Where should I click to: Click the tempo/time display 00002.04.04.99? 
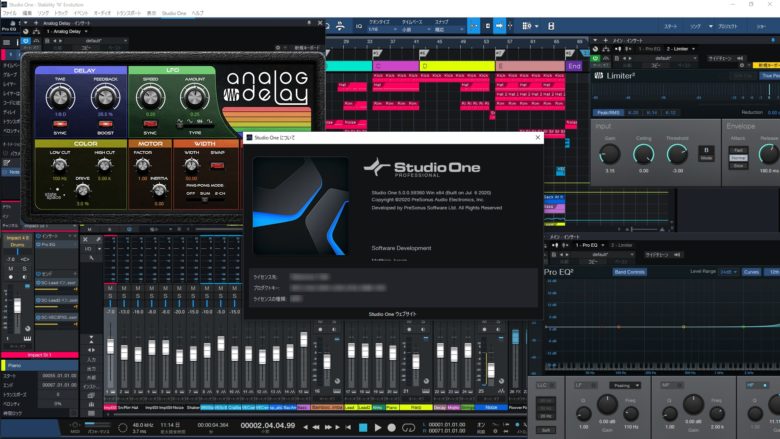click(268, 426)
